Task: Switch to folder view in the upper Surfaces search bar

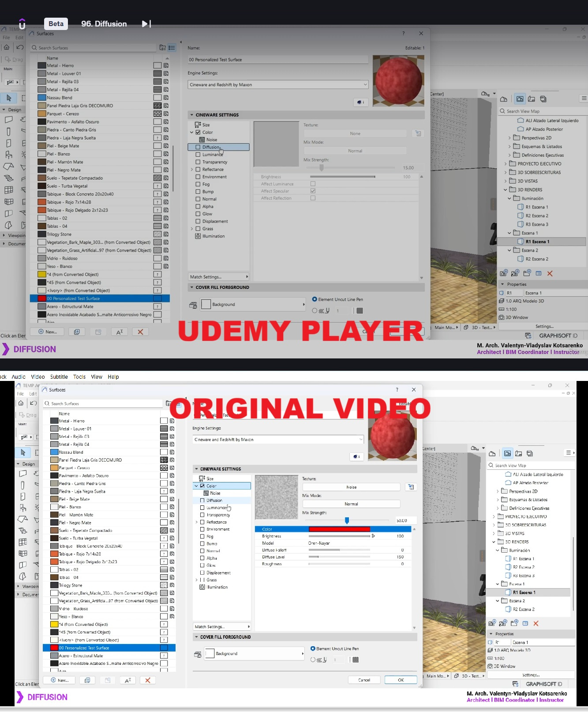Action: pyautogui.click(x=163, y=48)
